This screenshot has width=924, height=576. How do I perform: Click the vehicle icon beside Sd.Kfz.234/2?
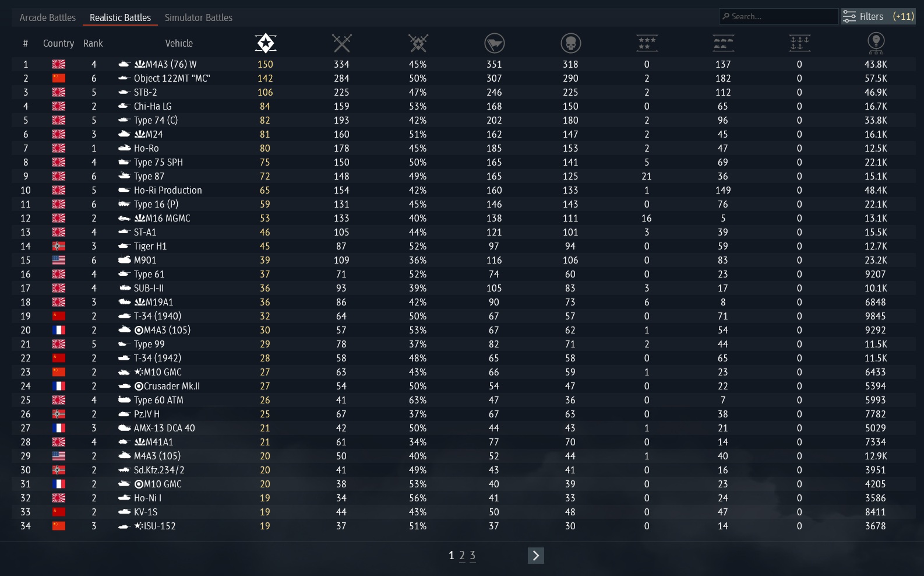click(x=124, y=470)
